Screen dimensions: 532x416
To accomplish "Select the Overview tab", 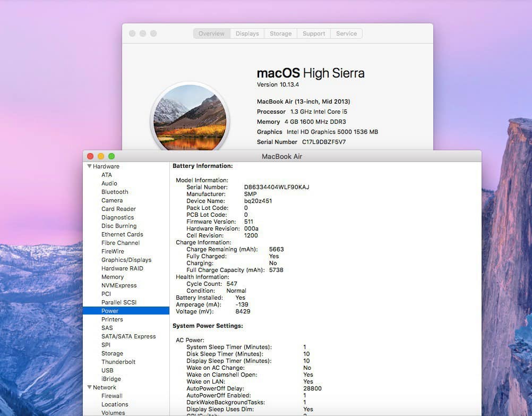I will tap(211, 33).
